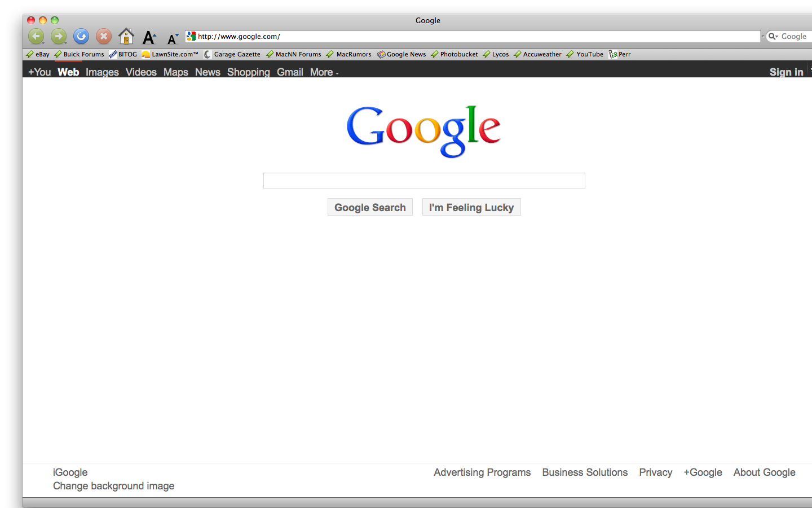Open the Buick Forums bookmark

pyautogui.click(x=79, y=54)
